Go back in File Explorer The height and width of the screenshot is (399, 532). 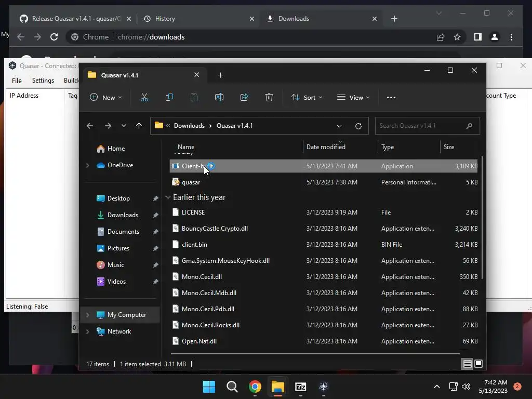(x=90, y=126)
